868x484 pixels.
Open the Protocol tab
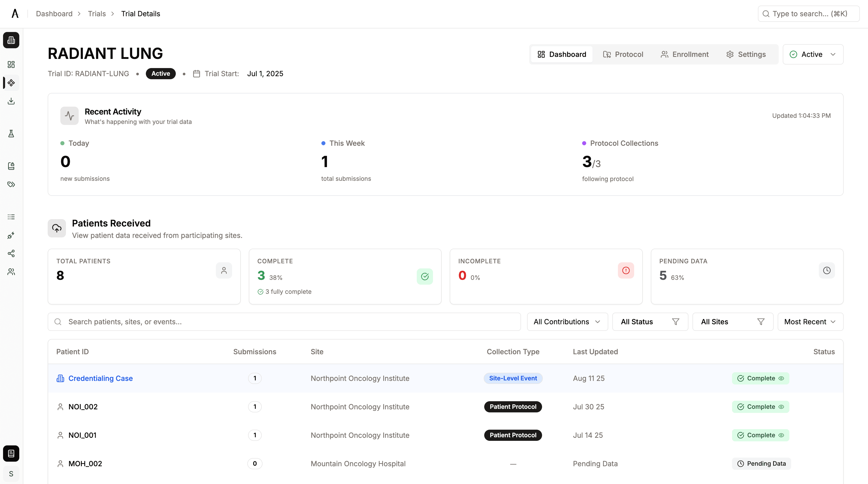pyautogui.click(x=623, y=54)
